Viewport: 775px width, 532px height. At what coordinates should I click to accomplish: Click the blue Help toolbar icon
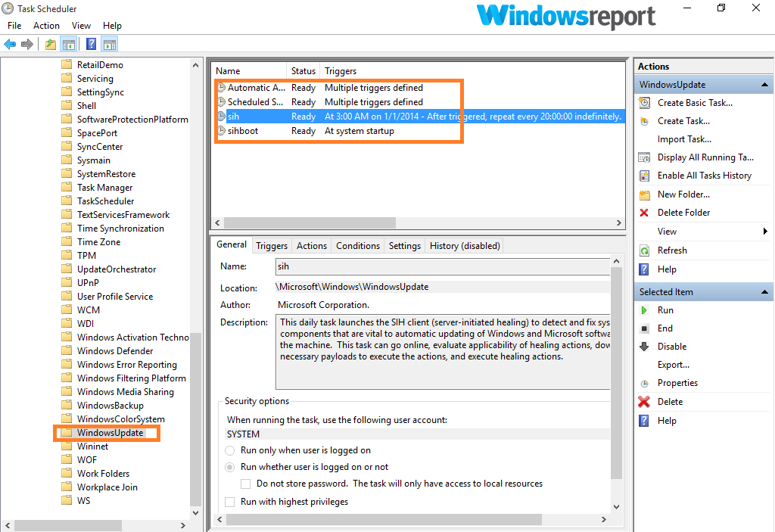[x=91, y=45]
